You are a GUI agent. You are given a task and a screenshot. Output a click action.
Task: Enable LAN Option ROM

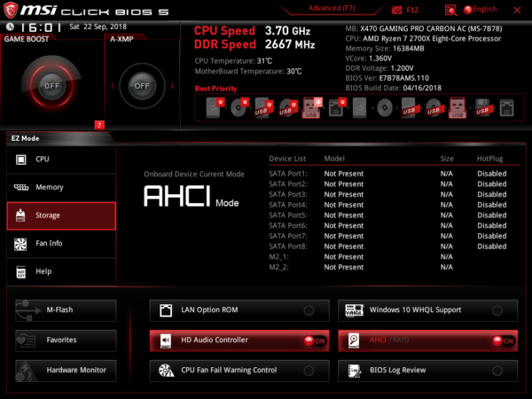coord(239,310)
